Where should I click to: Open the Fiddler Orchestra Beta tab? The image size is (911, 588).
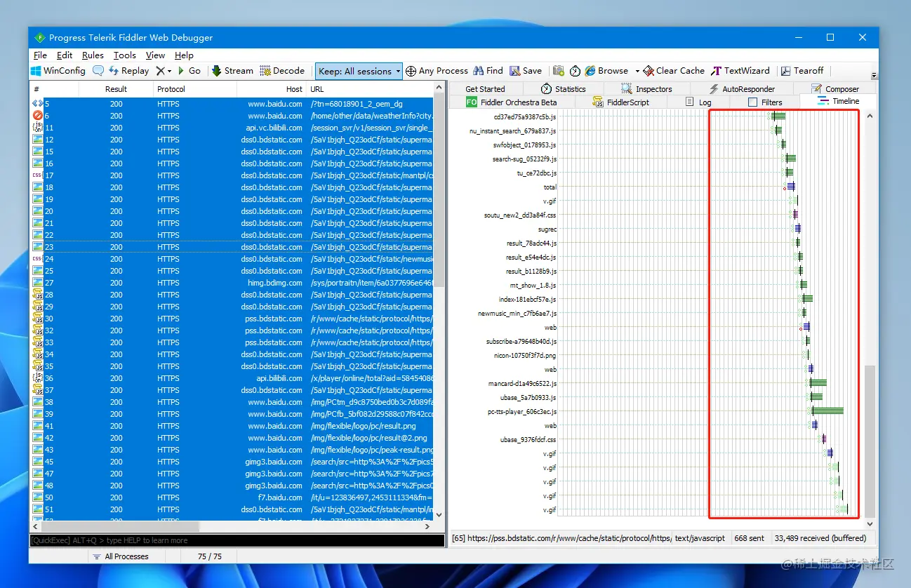pyautogui.click(x=512, y=102)
